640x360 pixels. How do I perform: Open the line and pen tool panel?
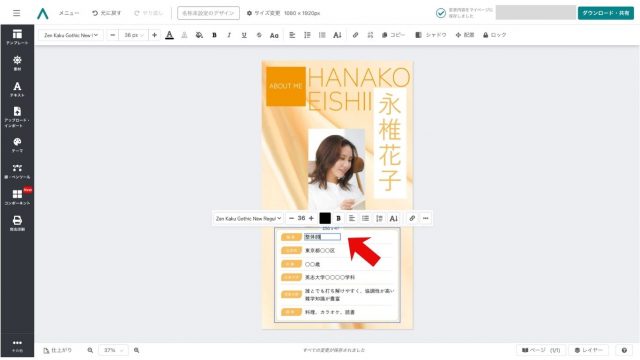pyautogui.click(x=17, y=171)
